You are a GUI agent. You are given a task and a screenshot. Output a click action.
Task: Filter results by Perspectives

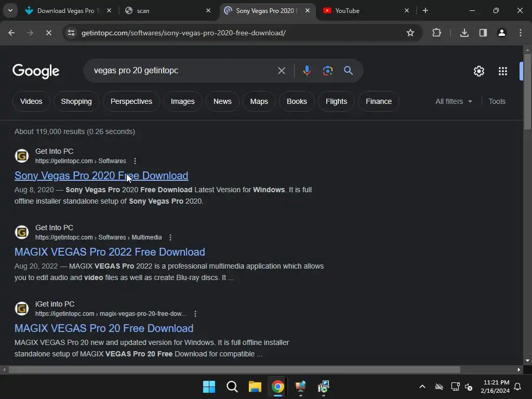131,101
